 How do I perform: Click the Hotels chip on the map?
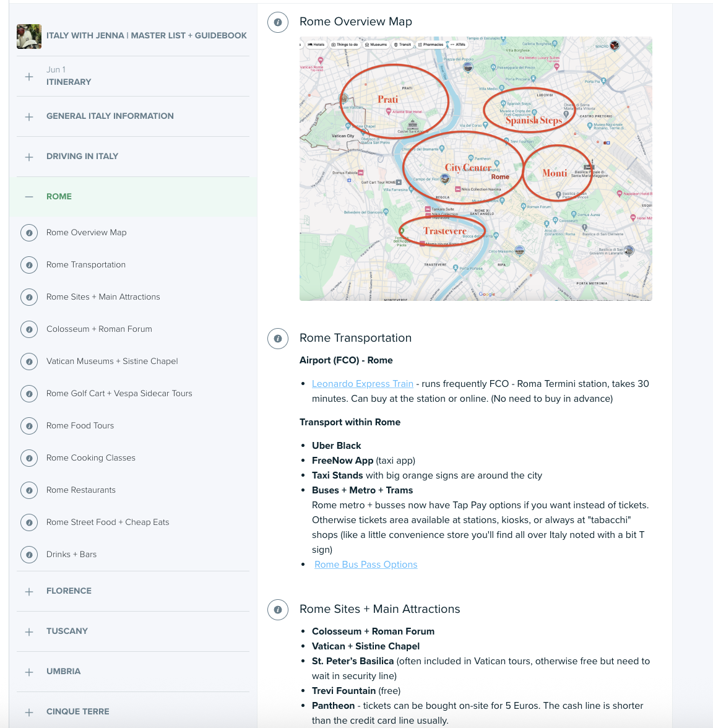316,45
